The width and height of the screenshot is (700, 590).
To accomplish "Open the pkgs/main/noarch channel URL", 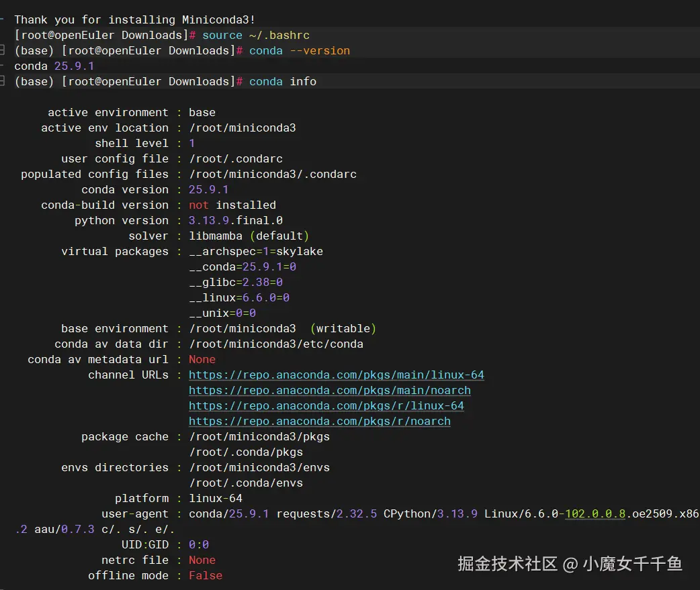I will [329, 390].
